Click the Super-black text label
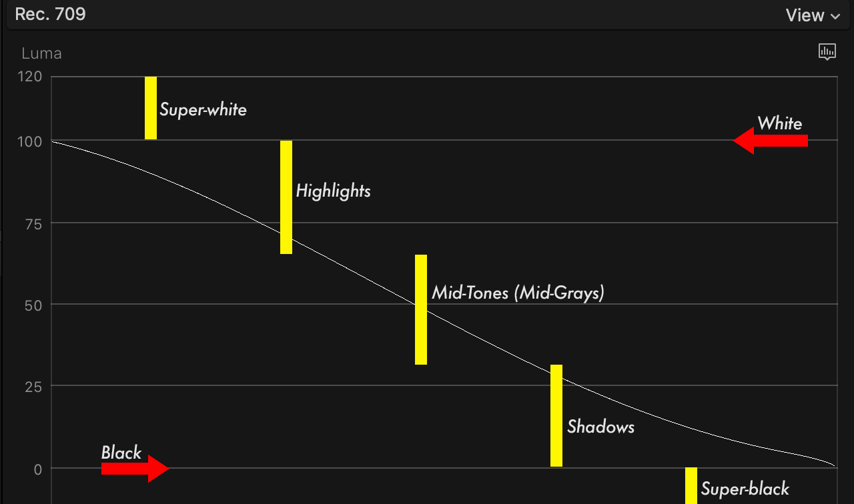The image size is (854, 504). pyautogui.click(x=745, y=489)
